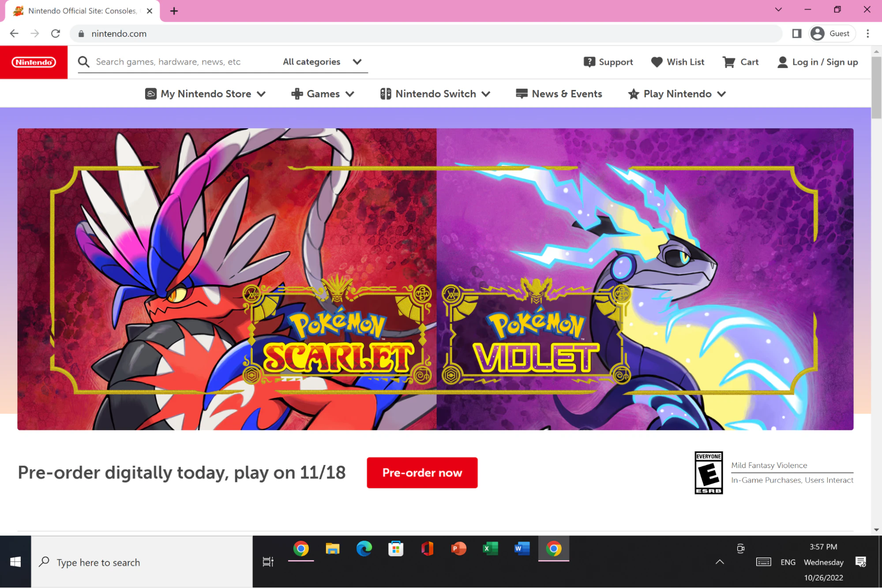Open a new browser tab with plus
Image resolution: width=882 pixels, height=588 pixels.
[174, 11]
